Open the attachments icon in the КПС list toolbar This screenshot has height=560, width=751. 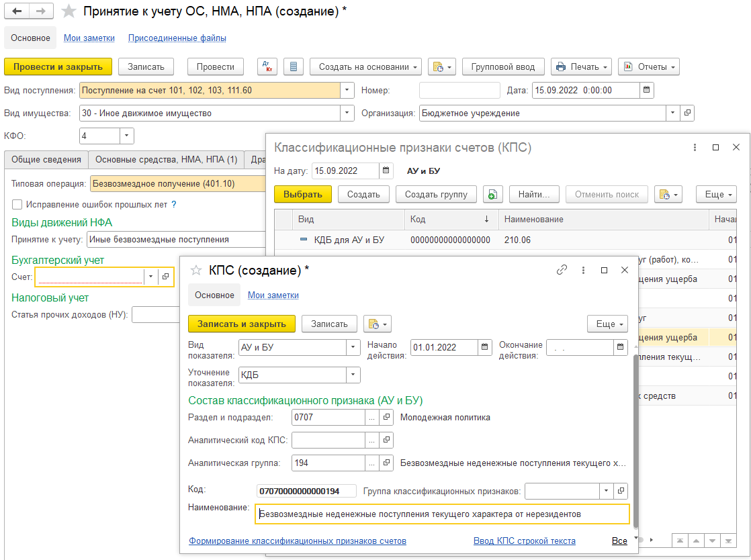[x=668, y=194]
